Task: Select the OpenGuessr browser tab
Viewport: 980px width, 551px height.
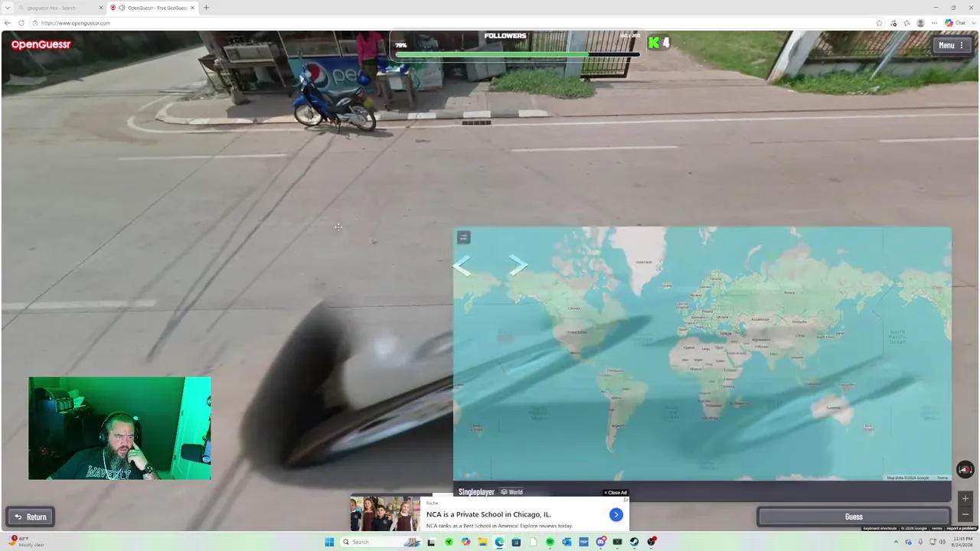Action: pos(151,8)
